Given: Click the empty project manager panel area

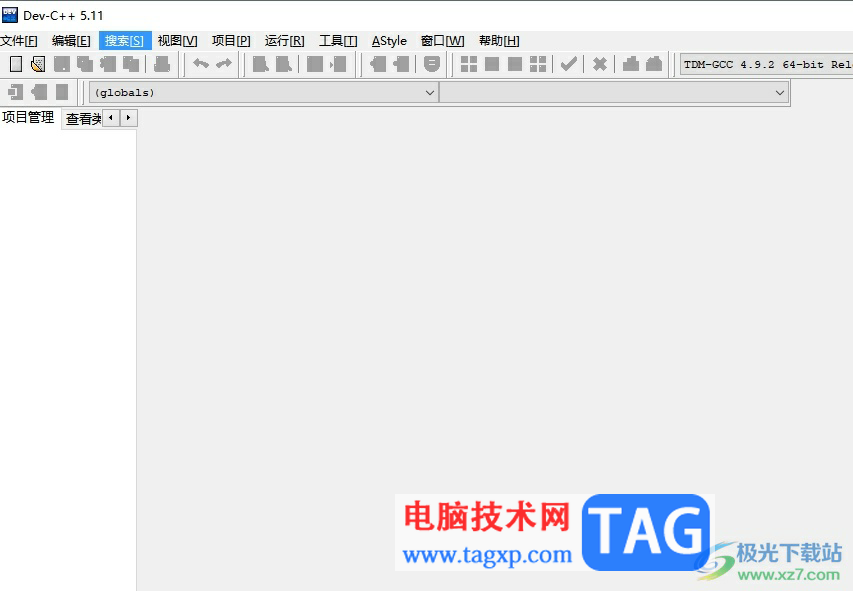Looking at the screenshot, I should click(x=67, y=359).
